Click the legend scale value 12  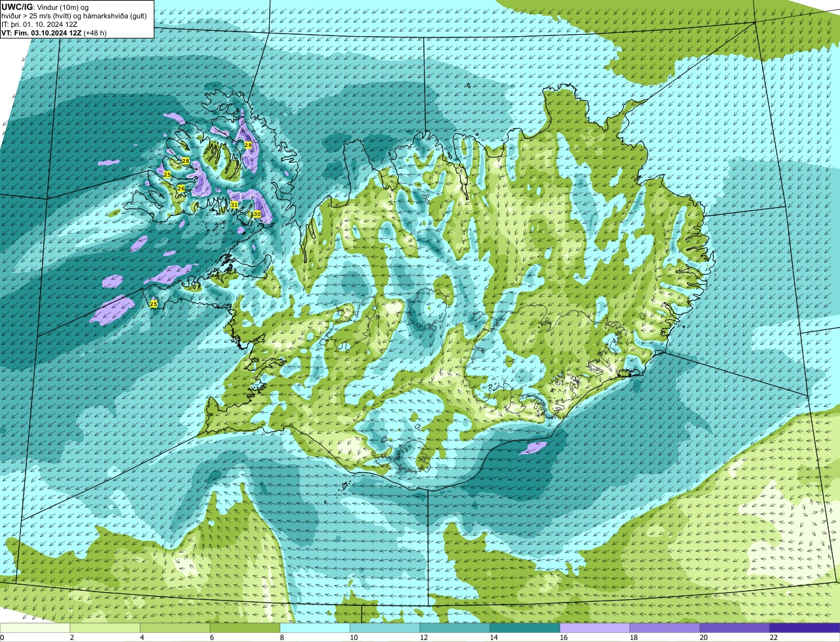point(424,637)
